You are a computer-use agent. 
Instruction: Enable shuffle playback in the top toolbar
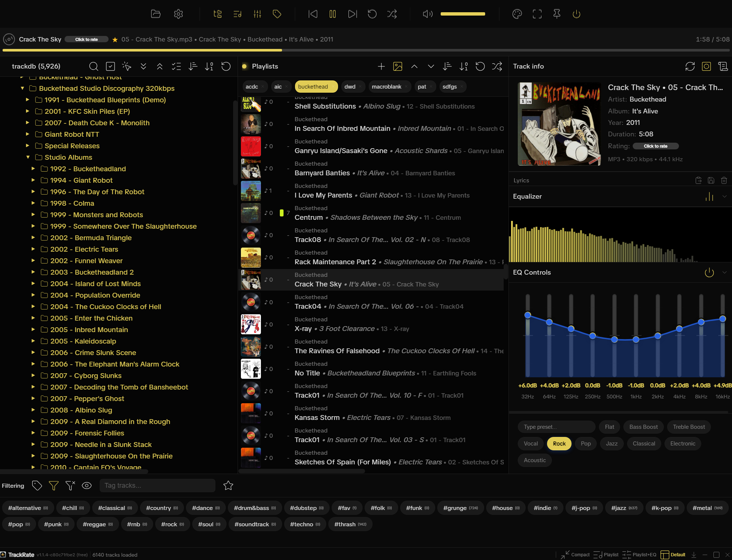pyautogui.click(x=392, y=14)
